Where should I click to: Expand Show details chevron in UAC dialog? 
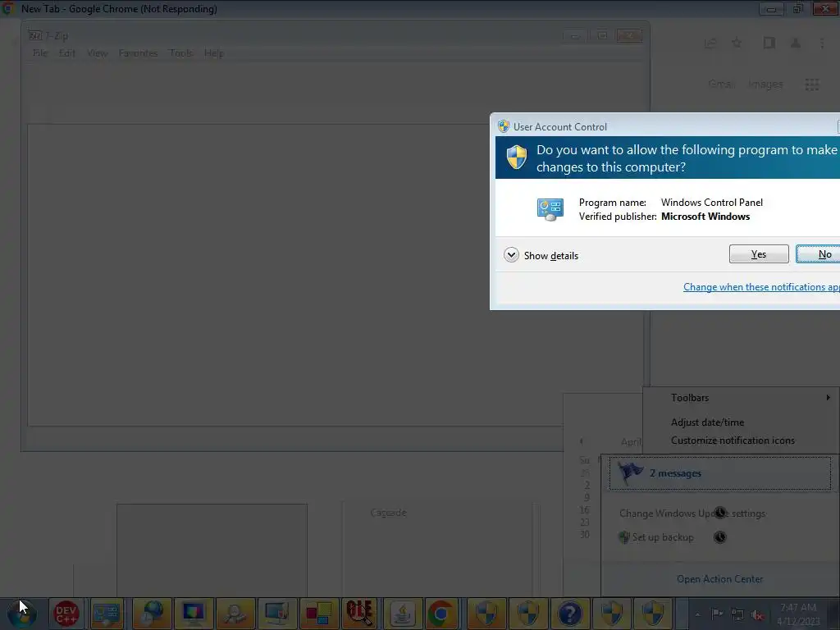click(511, 255)
